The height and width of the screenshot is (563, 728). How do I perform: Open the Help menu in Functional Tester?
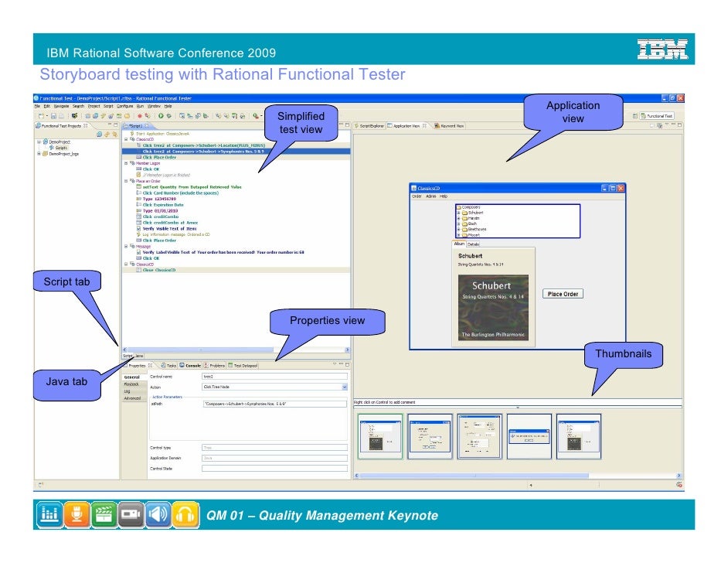pos(168,106)
